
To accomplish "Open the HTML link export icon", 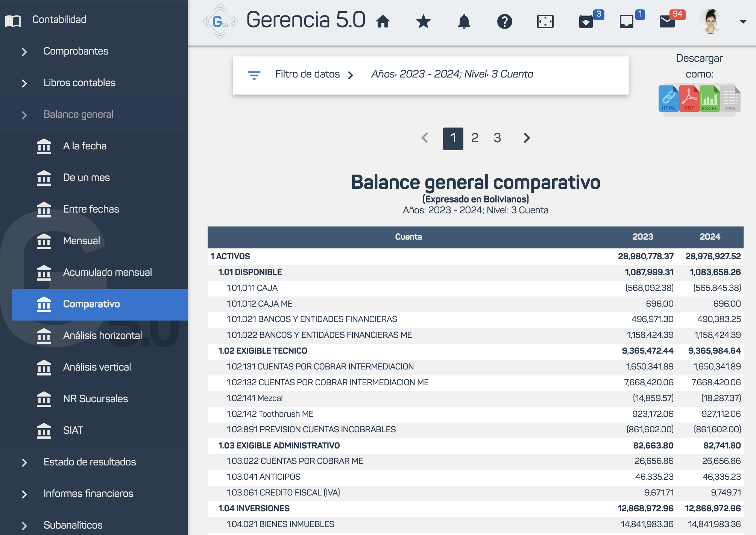I will pos(668,99).
